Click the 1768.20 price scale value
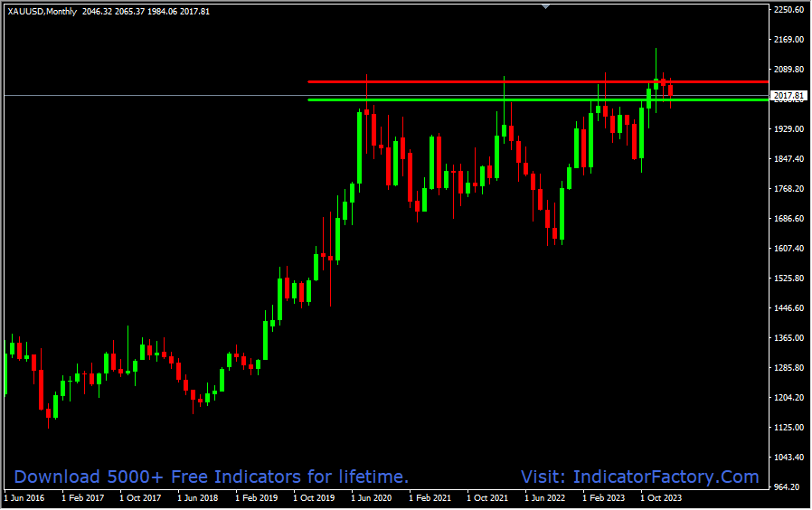The height and width of the screenshot is (510, 812). [x=788, y=189]
